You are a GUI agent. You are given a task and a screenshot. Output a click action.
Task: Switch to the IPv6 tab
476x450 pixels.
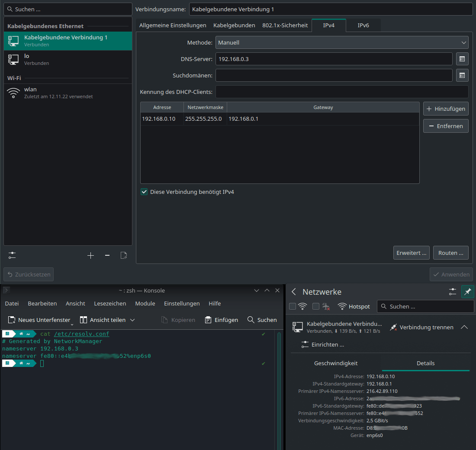coord(363,25)
